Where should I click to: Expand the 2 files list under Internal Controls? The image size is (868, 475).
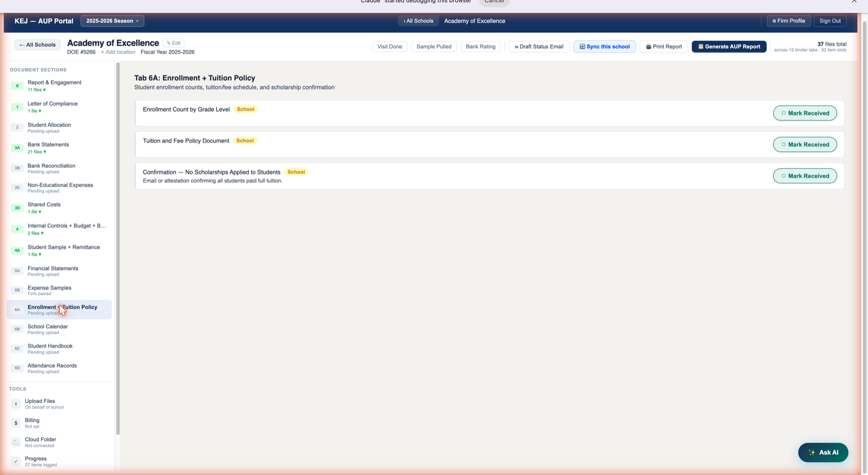(x=35, y=233)
